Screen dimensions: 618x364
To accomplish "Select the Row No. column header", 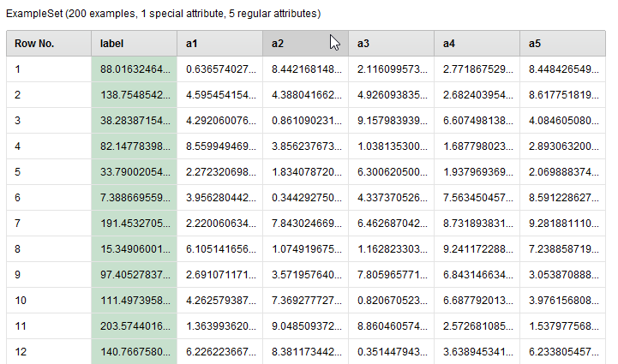I will coord(49,44).
